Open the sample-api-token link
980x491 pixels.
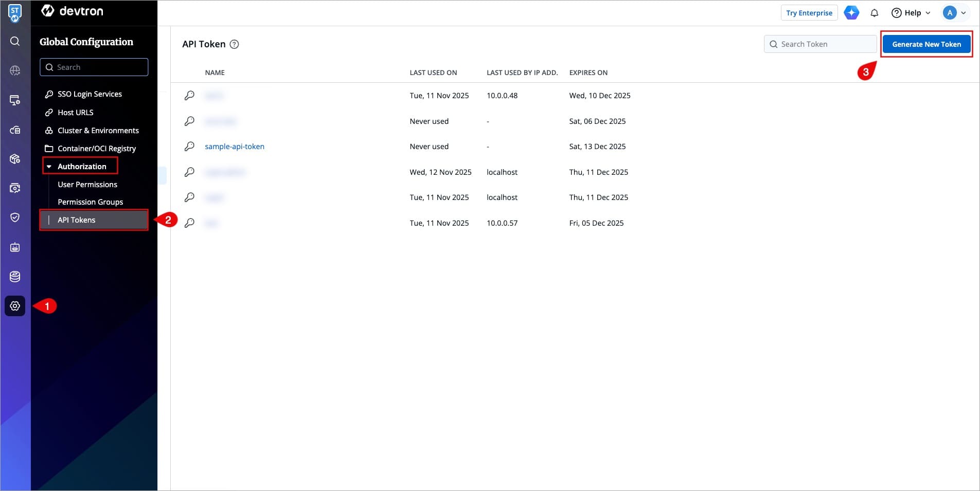(235, 147)
